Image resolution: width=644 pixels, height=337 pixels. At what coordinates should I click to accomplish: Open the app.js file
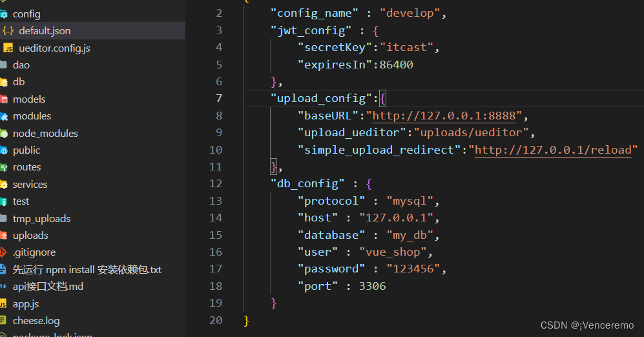pyautogui.click(x=92, y=304)
